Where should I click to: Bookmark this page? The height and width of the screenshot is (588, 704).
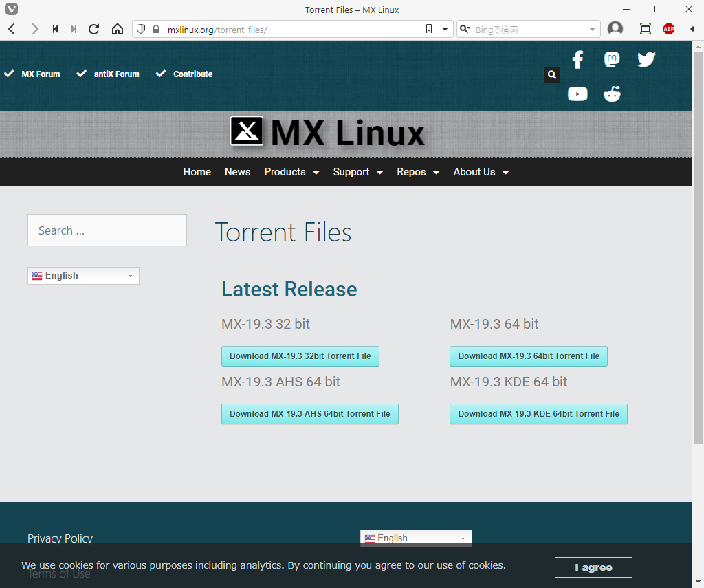[429, 29]
